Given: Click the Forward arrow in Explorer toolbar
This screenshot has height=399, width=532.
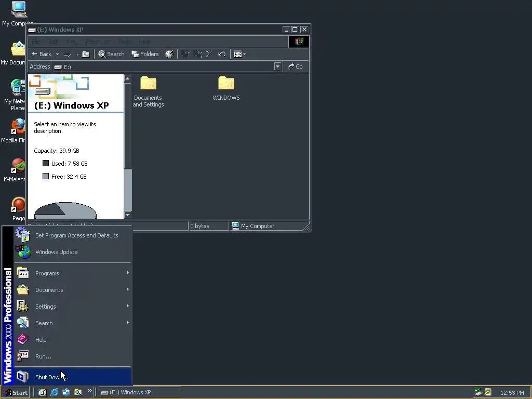Looking at the screenshot, I should 68,54.
